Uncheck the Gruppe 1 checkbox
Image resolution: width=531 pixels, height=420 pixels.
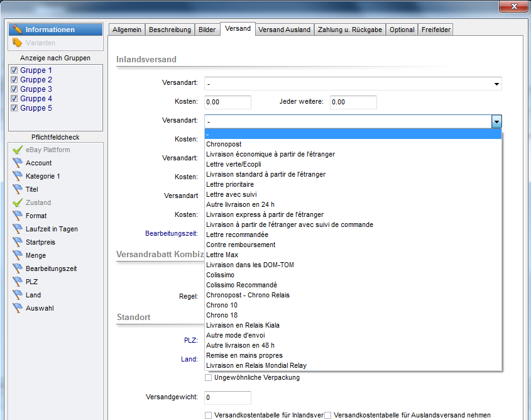click(14, 70)
